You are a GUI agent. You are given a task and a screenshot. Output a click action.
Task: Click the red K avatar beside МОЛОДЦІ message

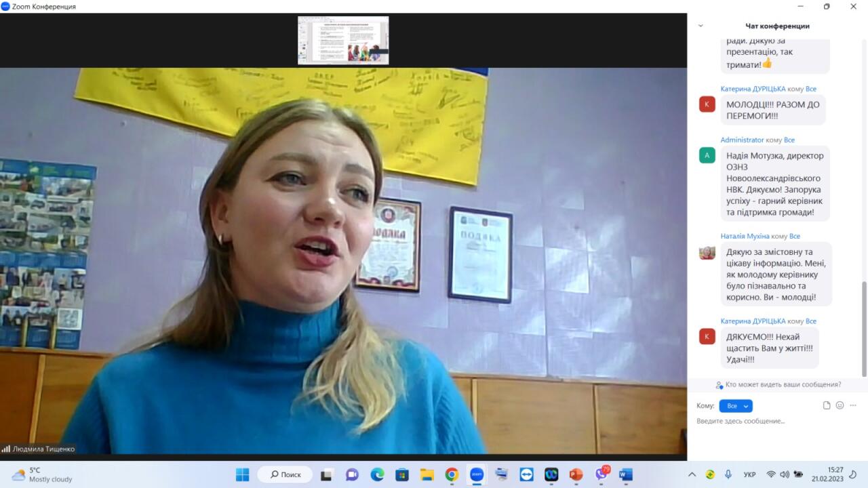(x=707, y=104)
